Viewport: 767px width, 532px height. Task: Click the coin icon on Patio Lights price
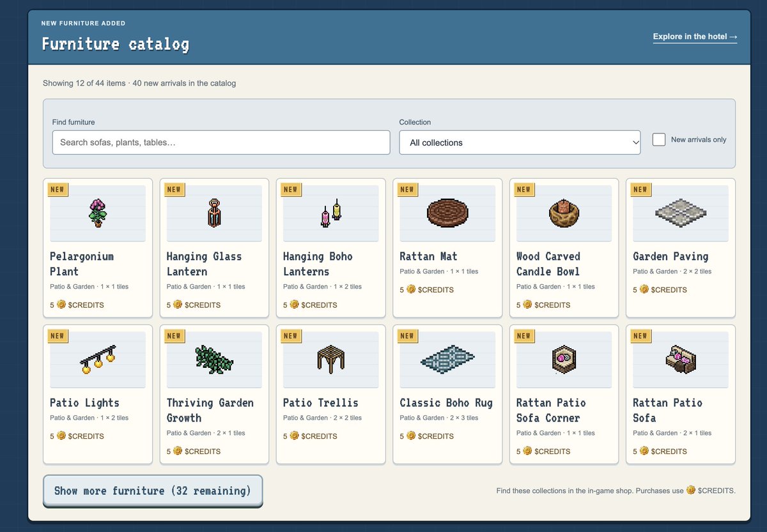coord(61,436)
